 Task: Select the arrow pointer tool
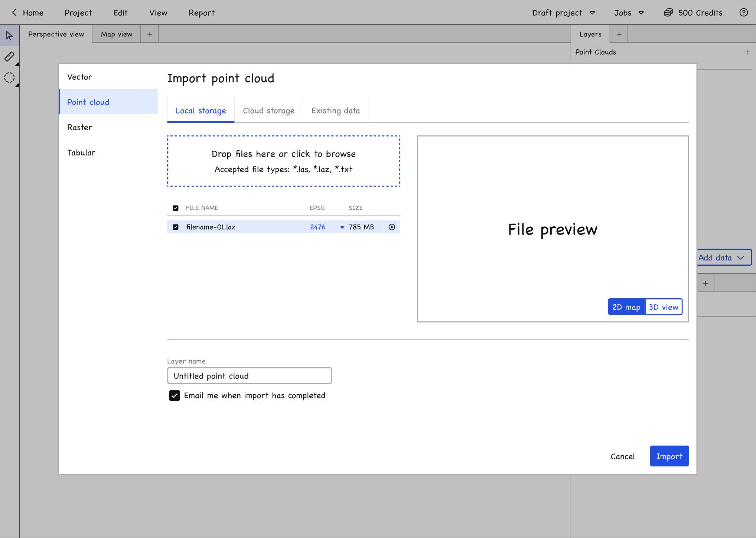coord(9,36)
